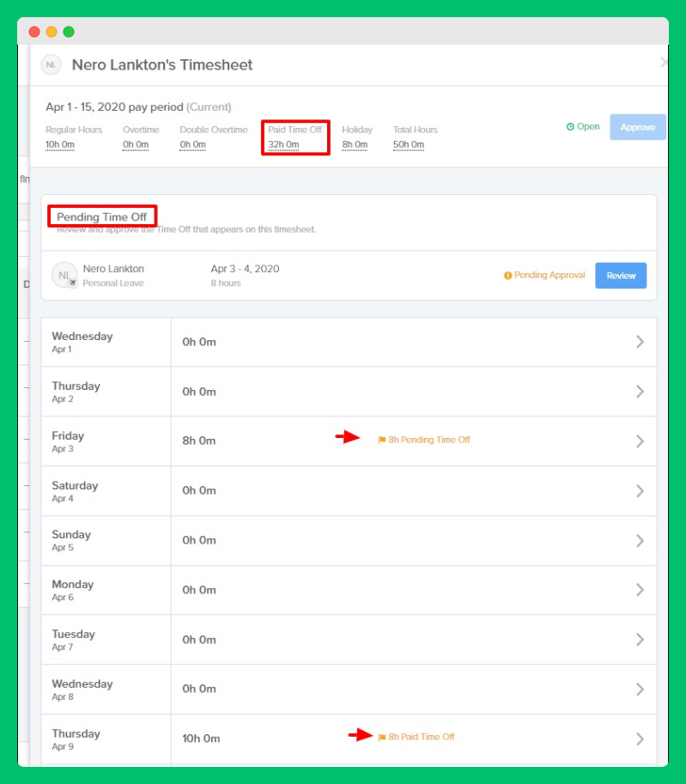
Task: Click the Overtime value 0h 0m
Action: 136,144
